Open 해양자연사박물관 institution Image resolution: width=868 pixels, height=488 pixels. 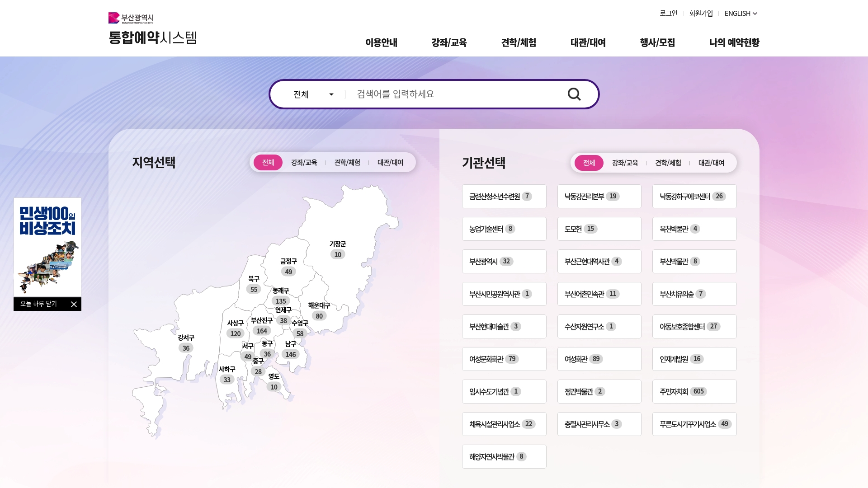point(504,456)
